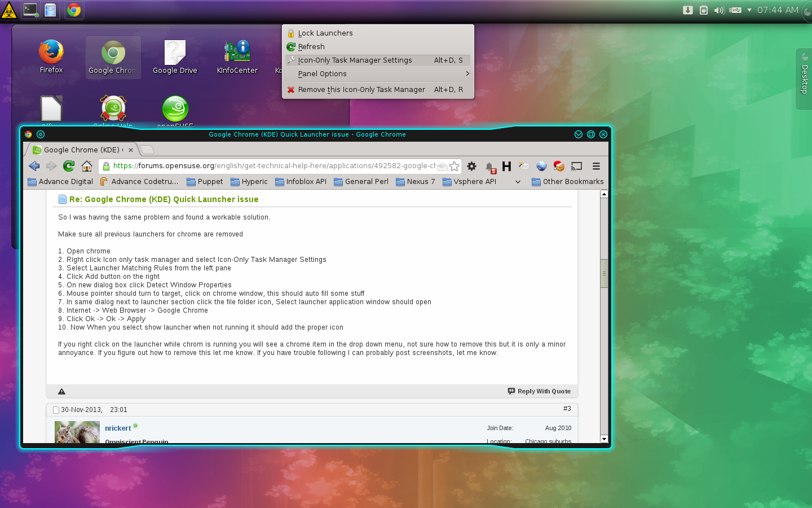
Task: Click the Google Cast extension icon
Action: point(576,166)
